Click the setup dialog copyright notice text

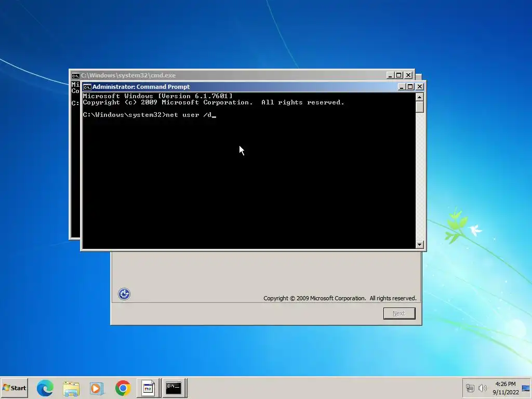point(340,298)
